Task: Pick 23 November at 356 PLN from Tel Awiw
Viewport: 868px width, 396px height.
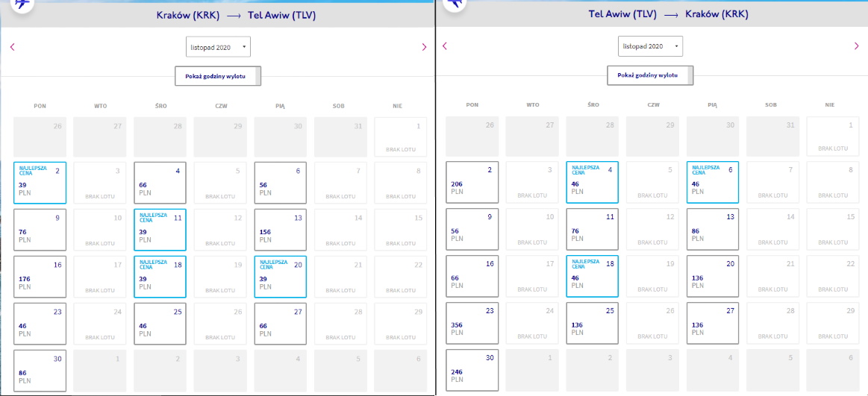Action: click(472, 323)
